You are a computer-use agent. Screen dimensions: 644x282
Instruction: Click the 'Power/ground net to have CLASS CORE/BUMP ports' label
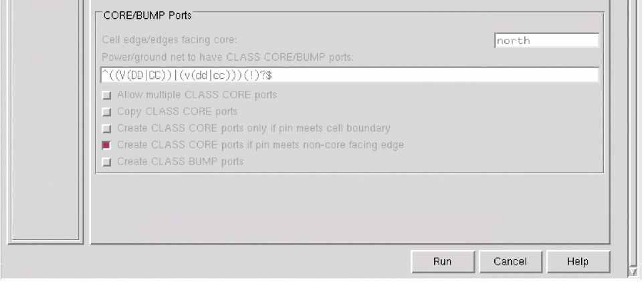[228, 57]
